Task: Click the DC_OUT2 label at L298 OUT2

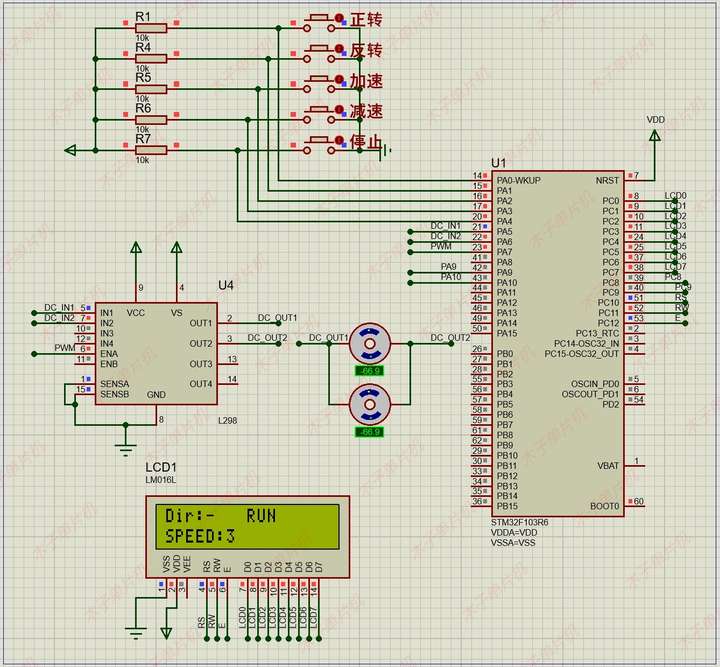Action: click(267, 338)
